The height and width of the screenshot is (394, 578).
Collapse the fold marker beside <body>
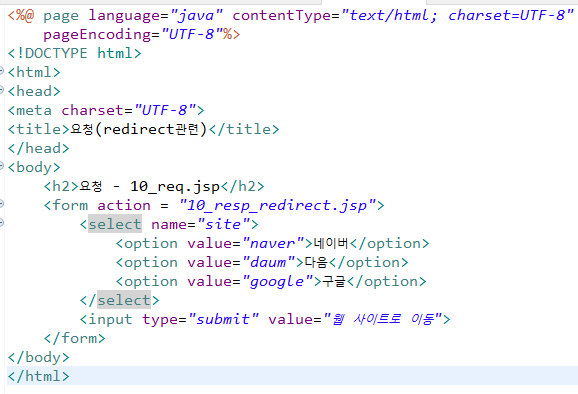1,165
